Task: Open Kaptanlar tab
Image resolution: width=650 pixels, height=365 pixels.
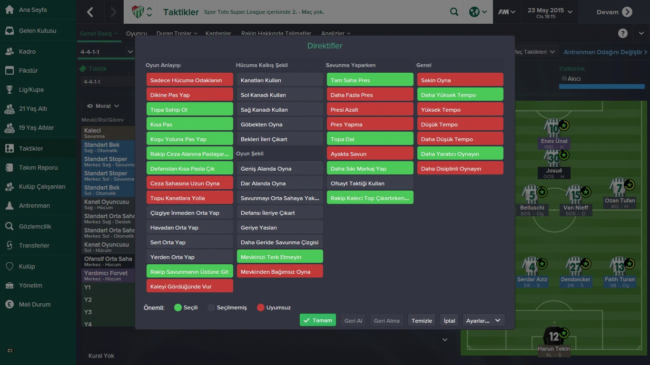Action: pyautogui.click(x=218, y=34)
